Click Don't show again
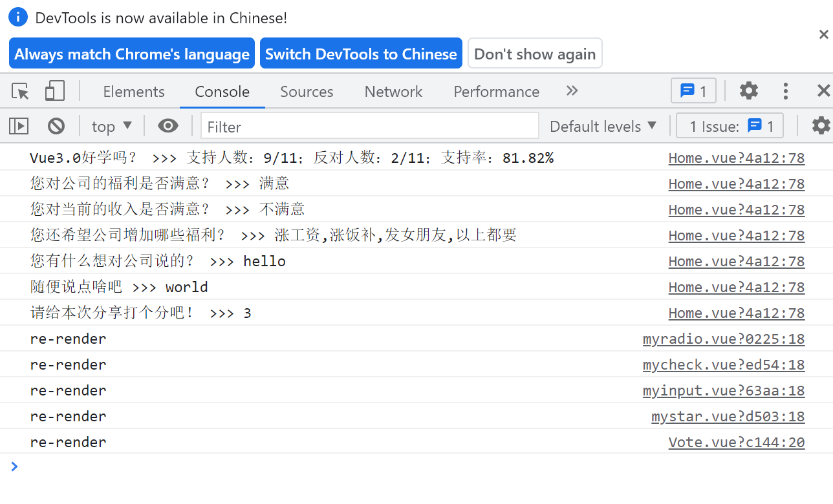This screenshot has width=833, height=504. pos(535,54)
